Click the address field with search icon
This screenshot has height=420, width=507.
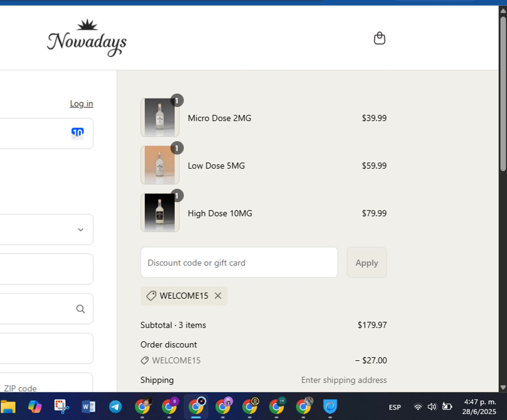(47, 309)
